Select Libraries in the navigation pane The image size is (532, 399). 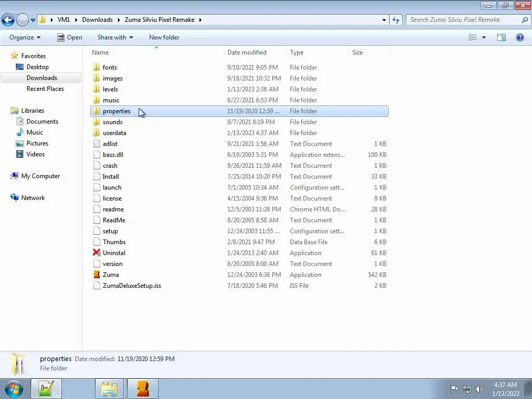coord(33,111)
